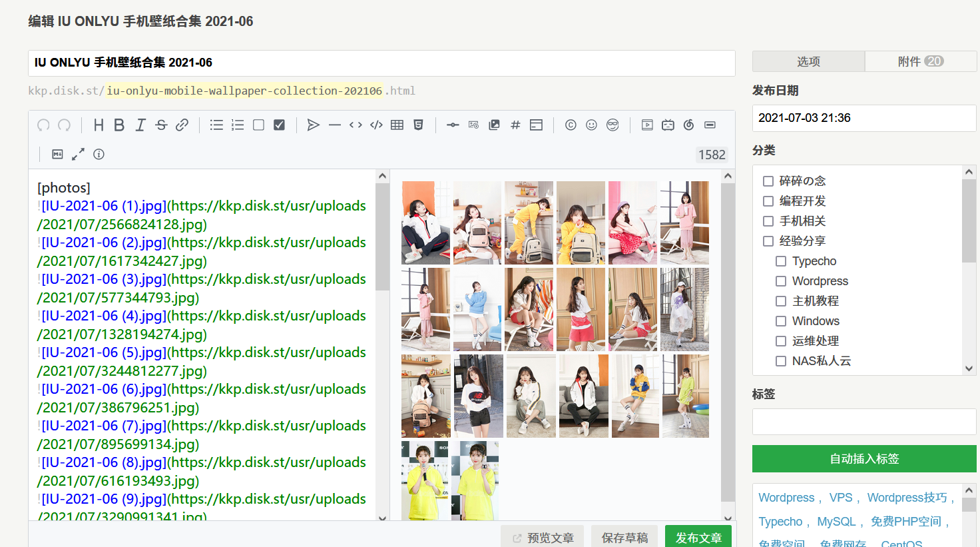980x547 pixels.
Task: Insert inline code with the <> icon
Action: (356, 125)
